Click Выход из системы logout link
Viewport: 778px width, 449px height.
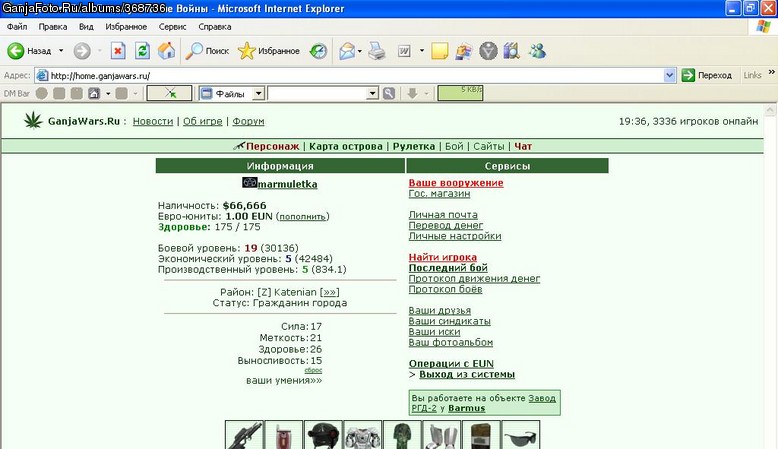click(x=467, y=375)
